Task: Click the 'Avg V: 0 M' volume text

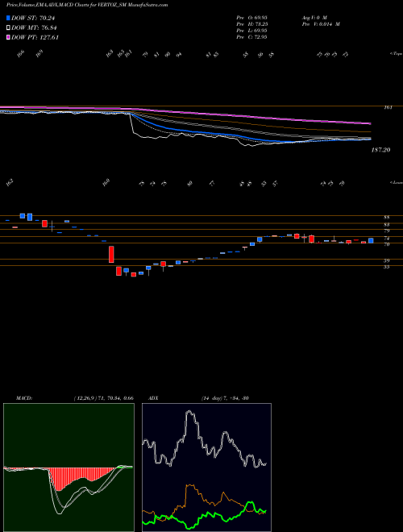Action: 314,17
